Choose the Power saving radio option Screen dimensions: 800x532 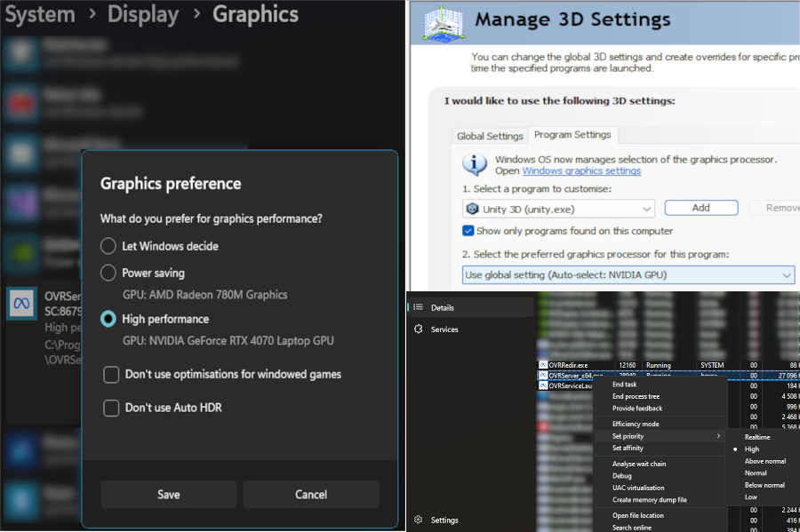coord(108,273)
